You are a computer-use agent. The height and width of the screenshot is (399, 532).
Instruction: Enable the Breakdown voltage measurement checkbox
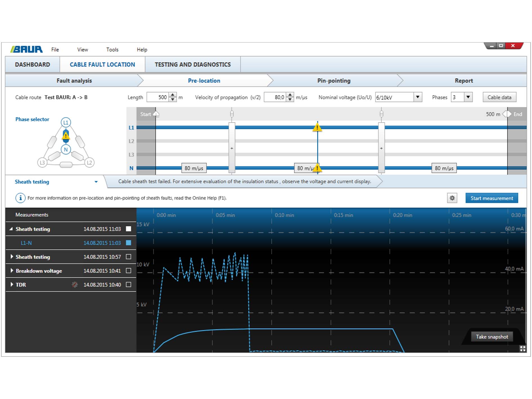click(x=129, y=271)
